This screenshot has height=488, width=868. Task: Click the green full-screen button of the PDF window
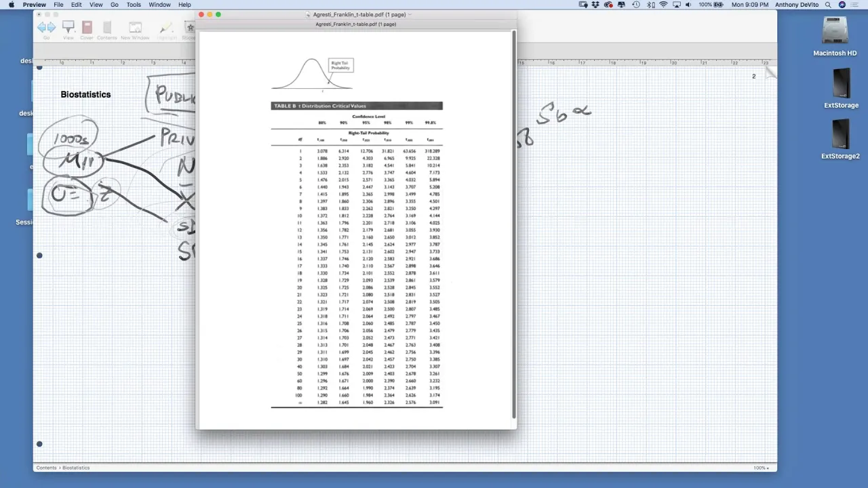pyautogui.click(x=218, y=14)
